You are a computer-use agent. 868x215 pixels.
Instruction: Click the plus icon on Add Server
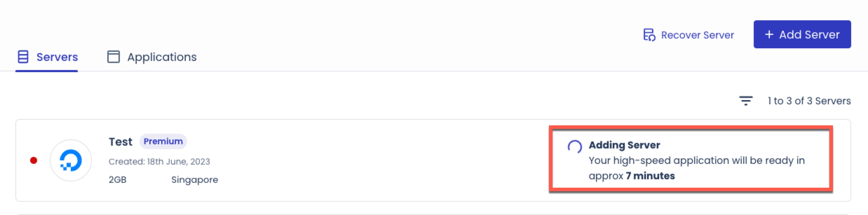pyautogui.click(x=769, y=34)
